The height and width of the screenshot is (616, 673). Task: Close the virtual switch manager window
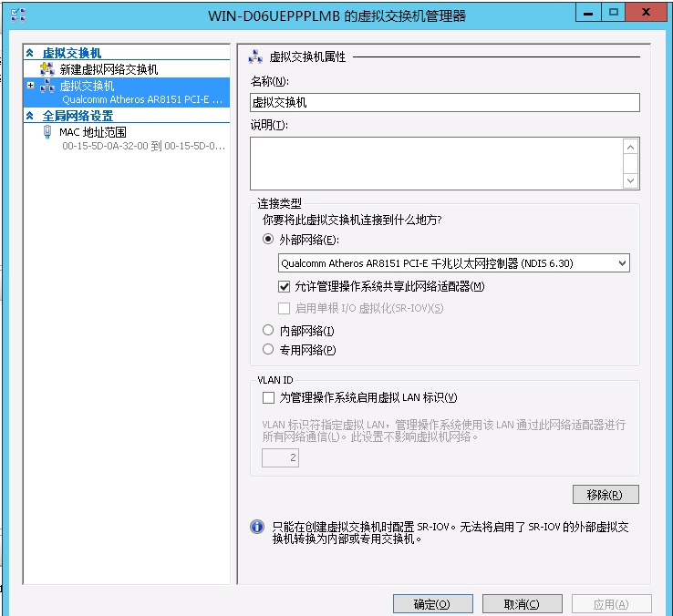[x=646, y=13]
